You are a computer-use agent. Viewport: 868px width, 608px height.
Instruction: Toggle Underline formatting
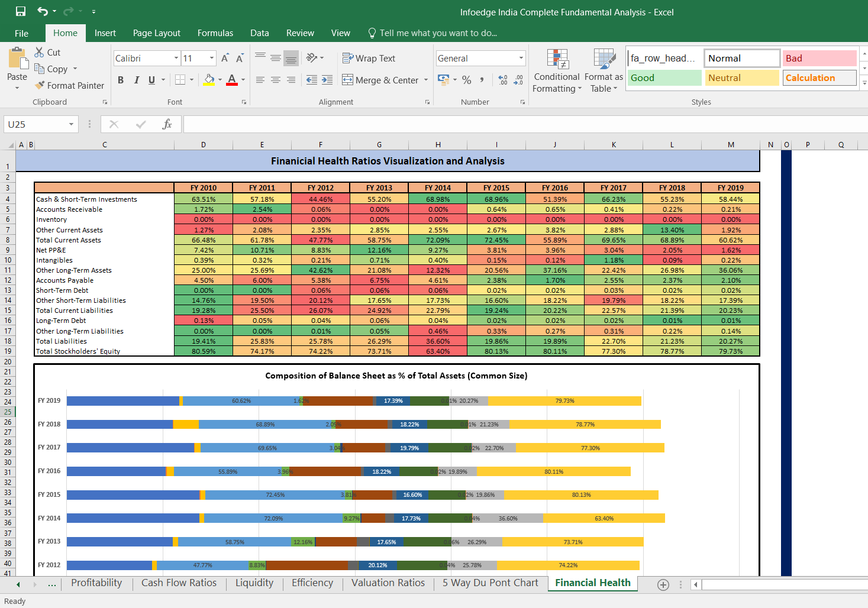tap(152, 80)
